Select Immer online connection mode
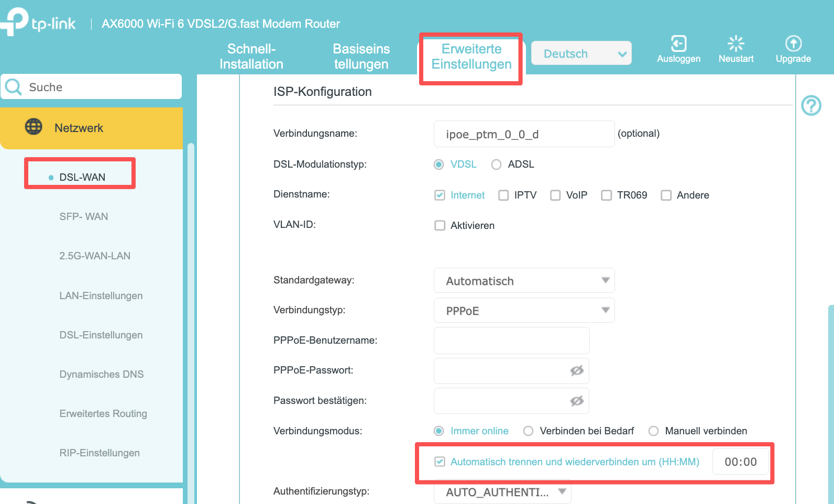 (439, 431)
